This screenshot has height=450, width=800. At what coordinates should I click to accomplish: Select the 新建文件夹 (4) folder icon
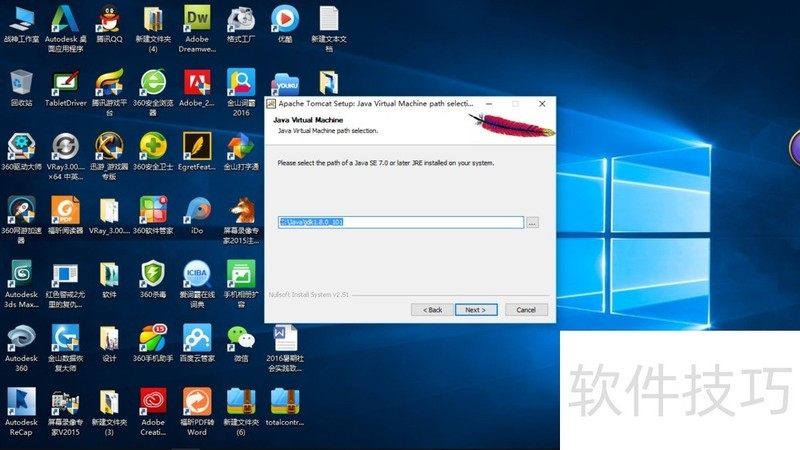click(x=153, y=19)
